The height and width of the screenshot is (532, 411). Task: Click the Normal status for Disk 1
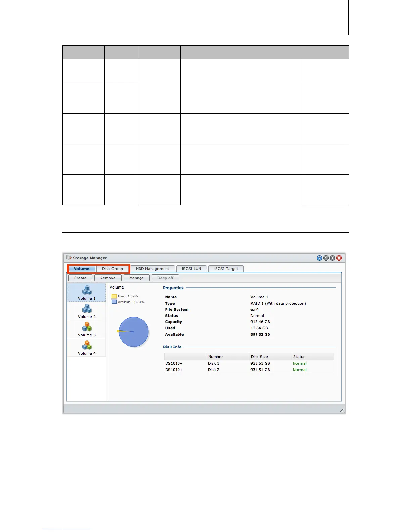click(300, 363)
